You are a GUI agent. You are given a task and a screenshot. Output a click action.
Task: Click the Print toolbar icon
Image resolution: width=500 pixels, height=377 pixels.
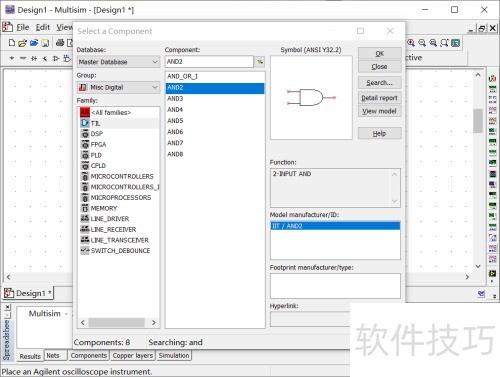(x=60, y=43)
